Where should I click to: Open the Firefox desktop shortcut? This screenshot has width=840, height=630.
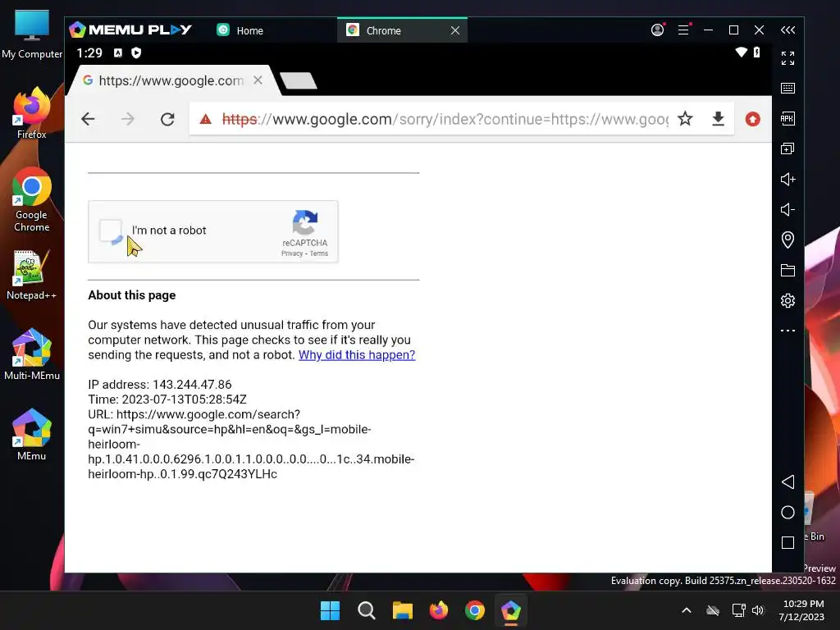coord(32,114)
